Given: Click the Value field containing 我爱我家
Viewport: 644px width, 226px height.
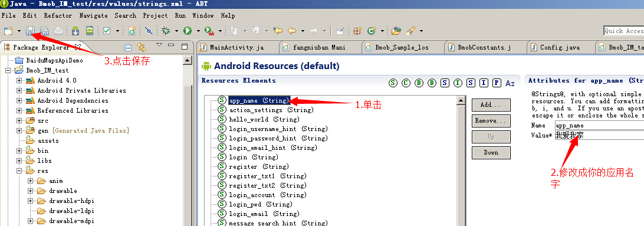Looking at the screenshot, I should click(599, 135).
